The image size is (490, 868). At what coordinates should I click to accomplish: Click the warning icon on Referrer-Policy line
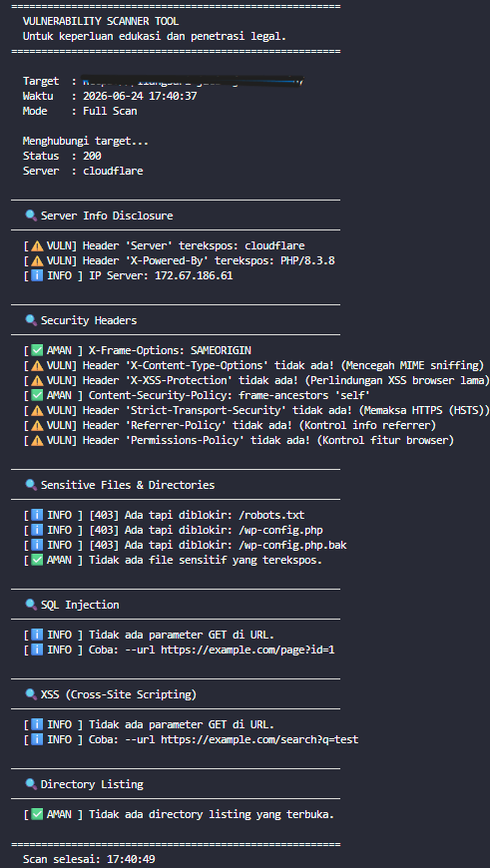click(37, 425)
